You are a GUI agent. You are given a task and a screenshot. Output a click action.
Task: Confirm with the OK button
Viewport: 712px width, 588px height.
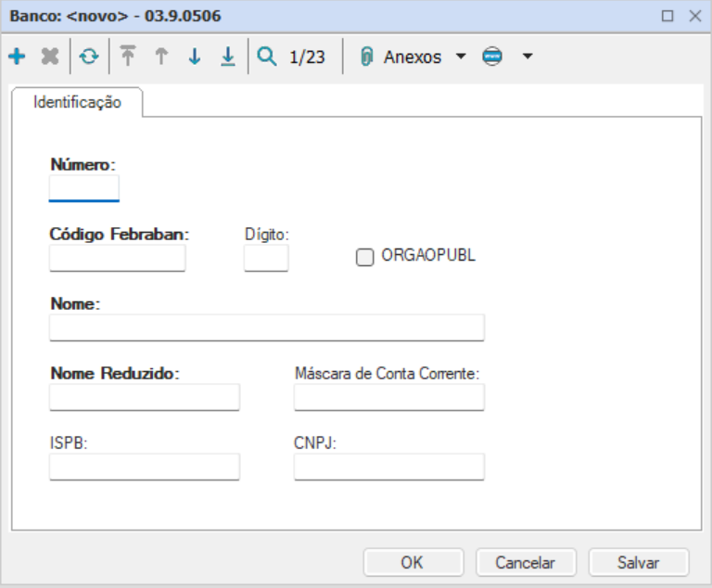pyautogui.click(x=413, y=563)
